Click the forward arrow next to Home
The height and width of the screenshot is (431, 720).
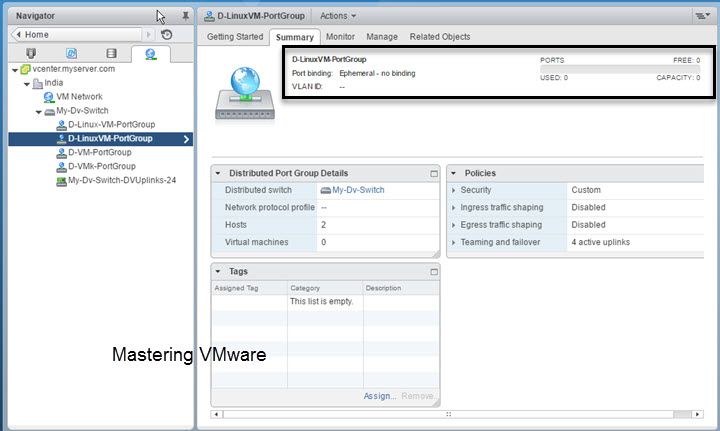tap(148, 34)
